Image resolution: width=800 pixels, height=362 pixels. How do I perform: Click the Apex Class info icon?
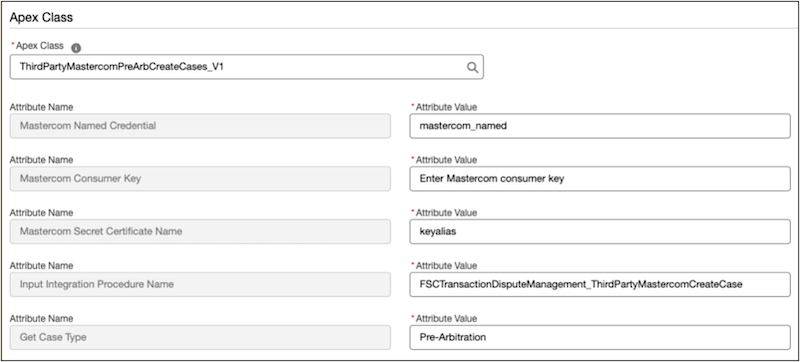click(x=76, y=48)
